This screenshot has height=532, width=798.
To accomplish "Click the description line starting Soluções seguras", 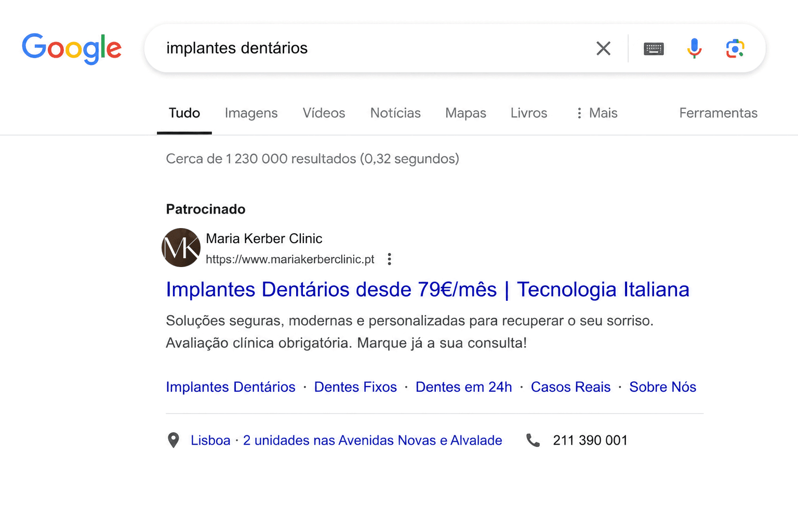I will [x=409, y=321].
